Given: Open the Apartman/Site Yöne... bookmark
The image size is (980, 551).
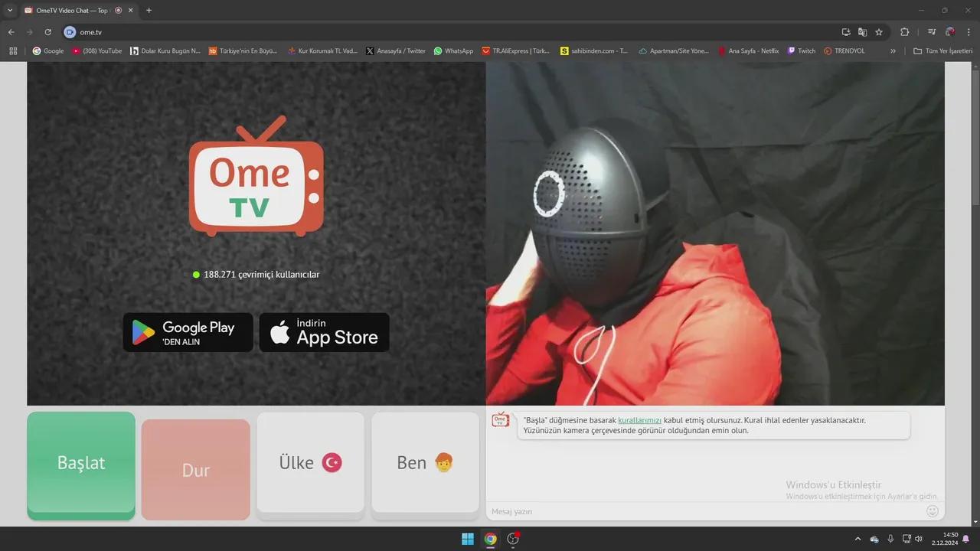Looking at the screenshot, I should pos(674,51).
